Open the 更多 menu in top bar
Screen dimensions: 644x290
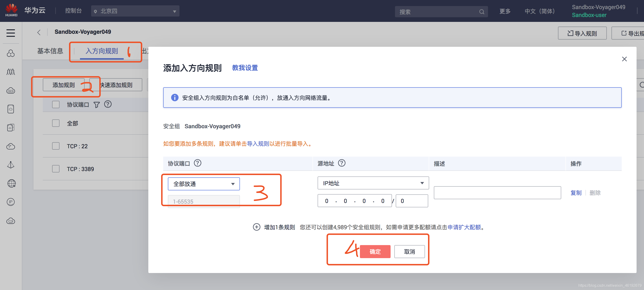tap(505, 11)
